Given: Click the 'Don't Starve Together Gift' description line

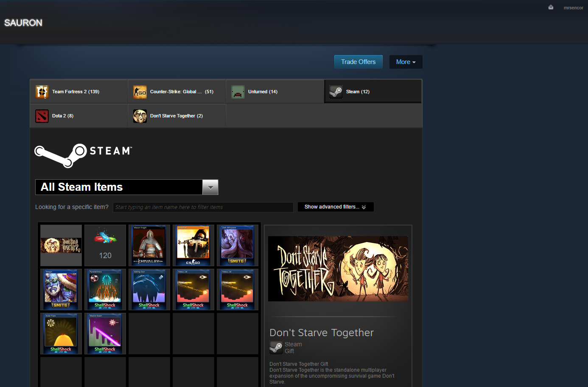Looking at the screenshot, I should [299, 364].
